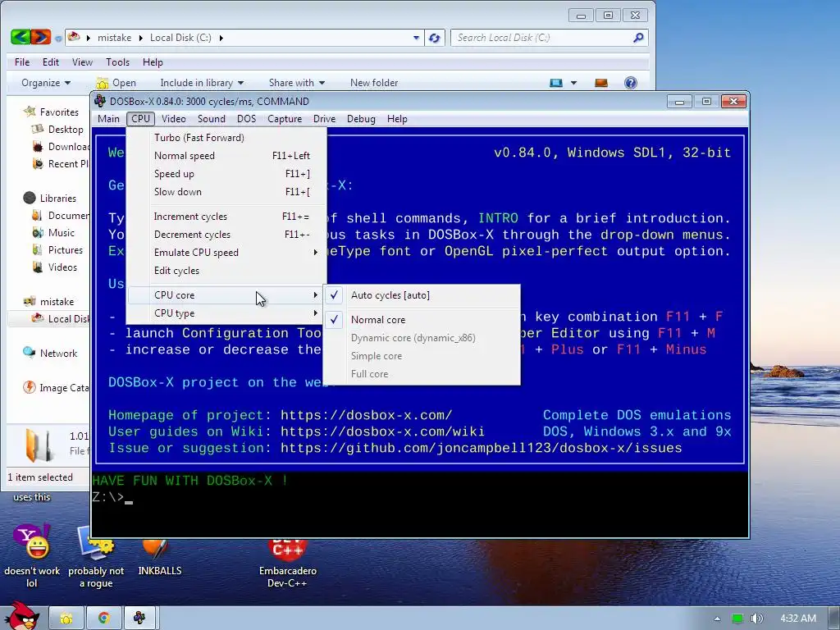Select Simple core option
Image resolution: width=840 pixels, height=630 pixels.
coord(422,356)
